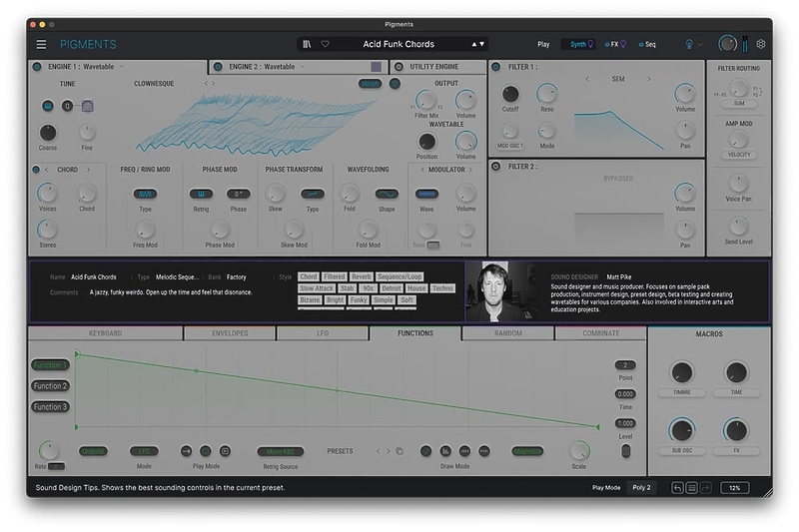Toggle the Unipolar button
Screen dimensions: 799x532
[93, 451]
